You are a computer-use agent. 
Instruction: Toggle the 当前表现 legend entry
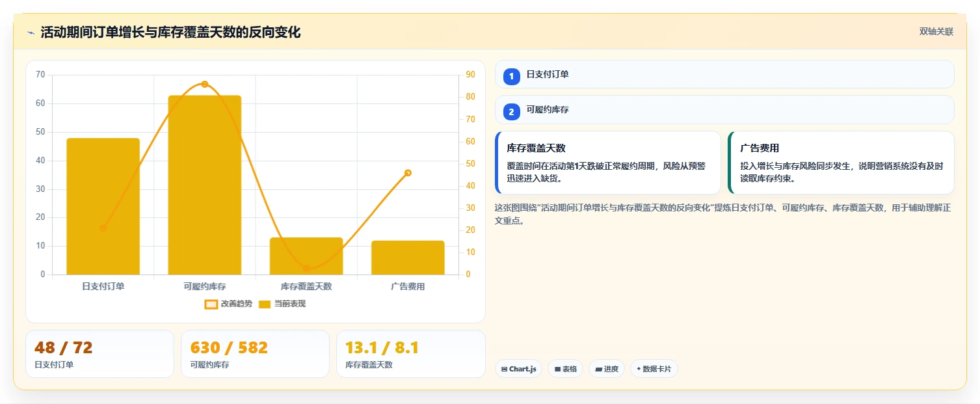click(282, 304)
